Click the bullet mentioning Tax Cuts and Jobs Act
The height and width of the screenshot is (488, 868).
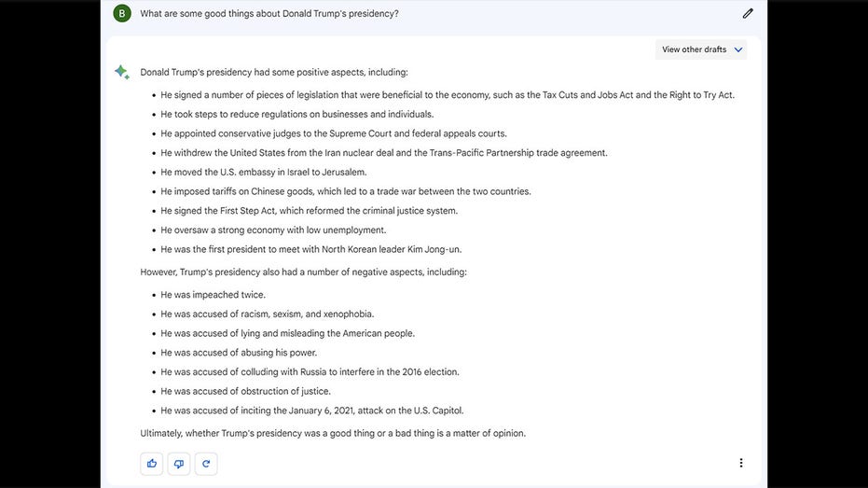[x=448, y=95]
